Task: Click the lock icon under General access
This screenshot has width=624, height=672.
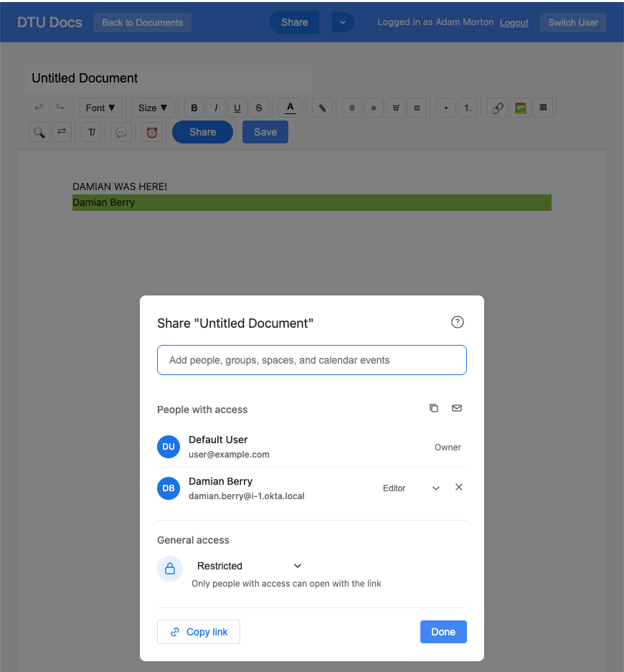Action: coord(170,569)
